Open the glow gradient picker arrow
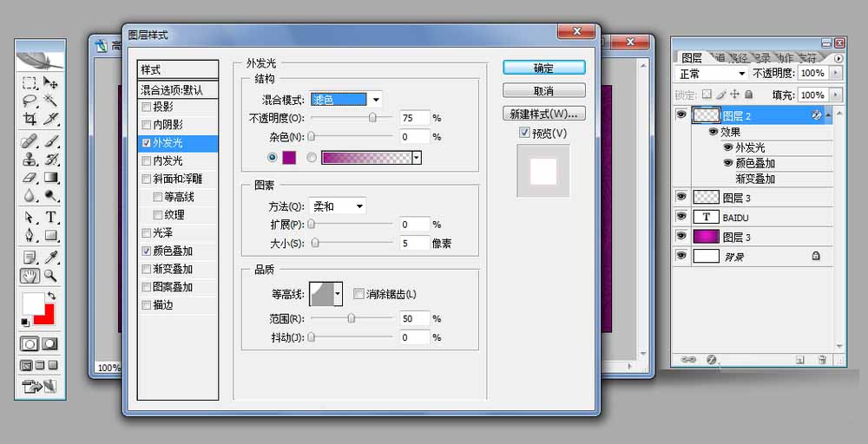The width and height of the screenshot is (868, 444). 417,158
